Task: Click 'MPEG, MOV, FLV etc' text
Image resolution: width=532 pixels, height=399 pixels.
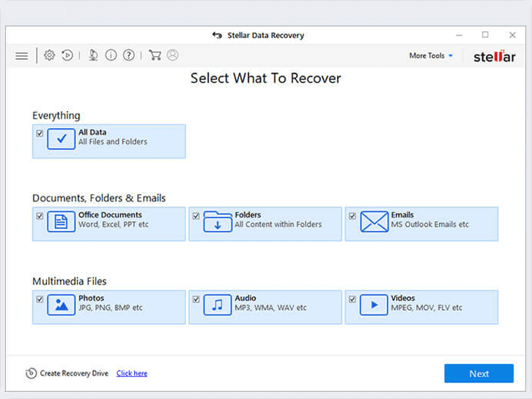Action: click(426, 307)
